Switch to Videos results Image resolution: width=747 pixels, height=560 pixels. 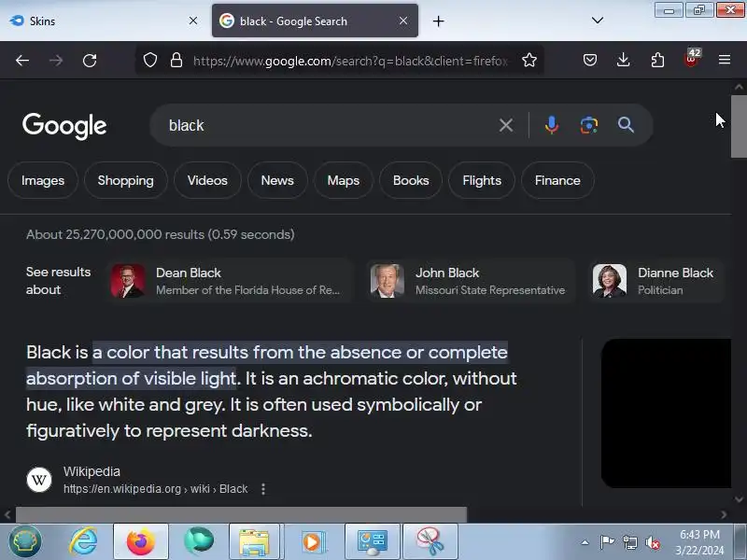point(207,180)
